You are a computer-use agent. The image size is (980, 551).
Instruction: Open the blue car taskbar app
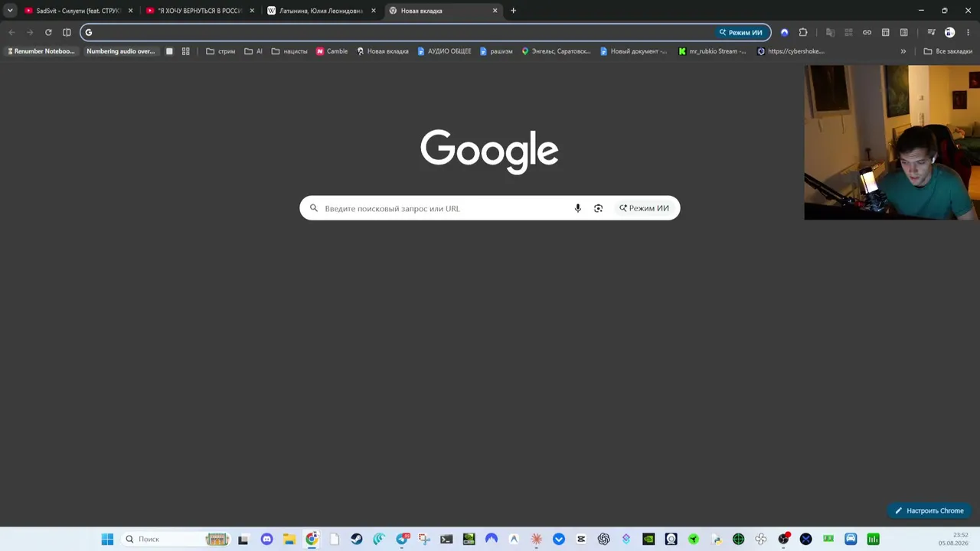[x=851, y=540]
